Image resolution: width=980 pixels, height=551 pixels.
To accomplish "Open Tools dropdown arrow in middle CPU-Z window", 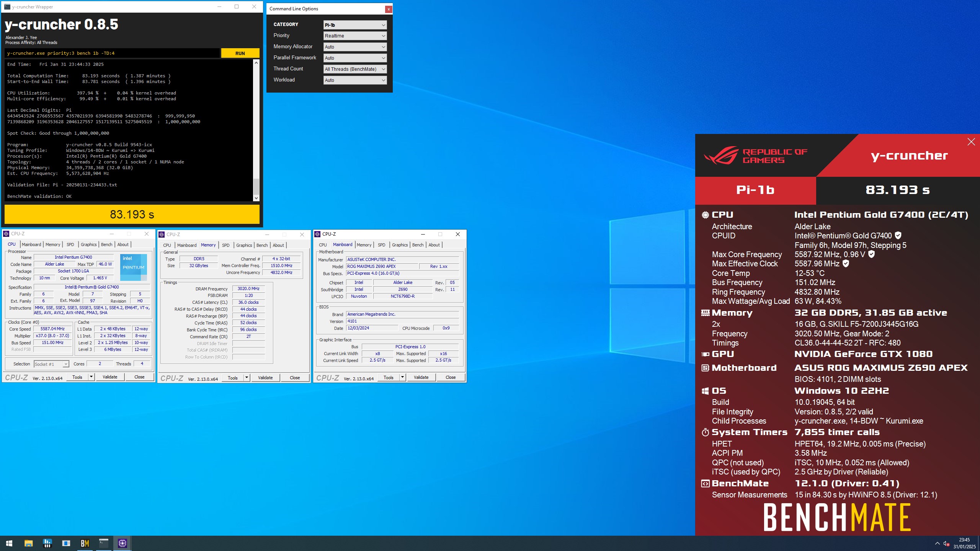I will (x=247, y=378).
